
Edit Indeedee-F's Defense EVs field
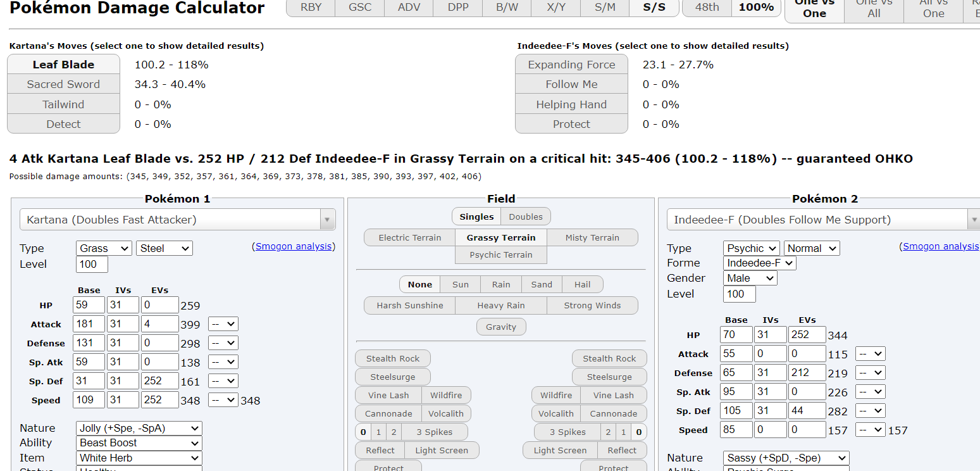(807, 373)
